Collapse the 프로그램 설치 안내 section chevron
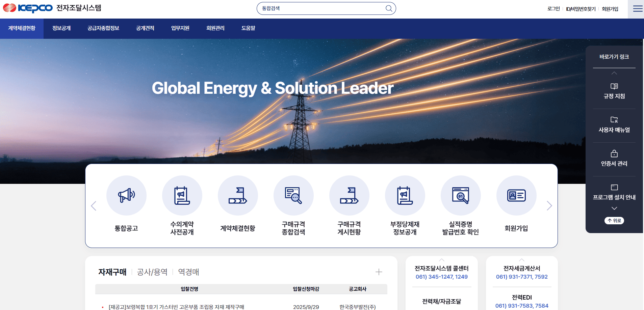Image resolution: width=644 pixels, height=310 pixels. coord(614,208)
